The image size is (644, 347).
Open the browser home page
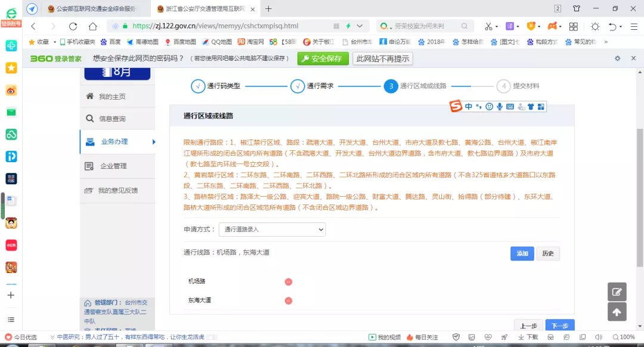[93, 26]
